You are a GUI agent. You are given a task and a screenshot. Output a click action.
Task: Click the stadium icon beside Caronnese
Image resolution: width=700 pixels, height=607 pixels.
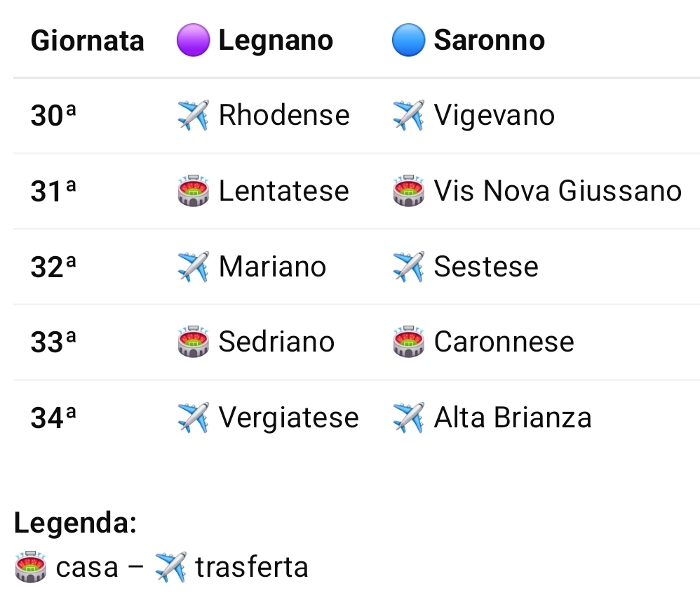click(x=408, y=342)
